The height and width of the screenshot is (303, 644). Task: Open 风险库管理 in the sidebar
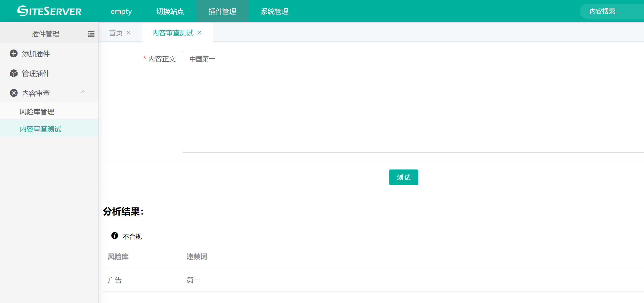37,112
